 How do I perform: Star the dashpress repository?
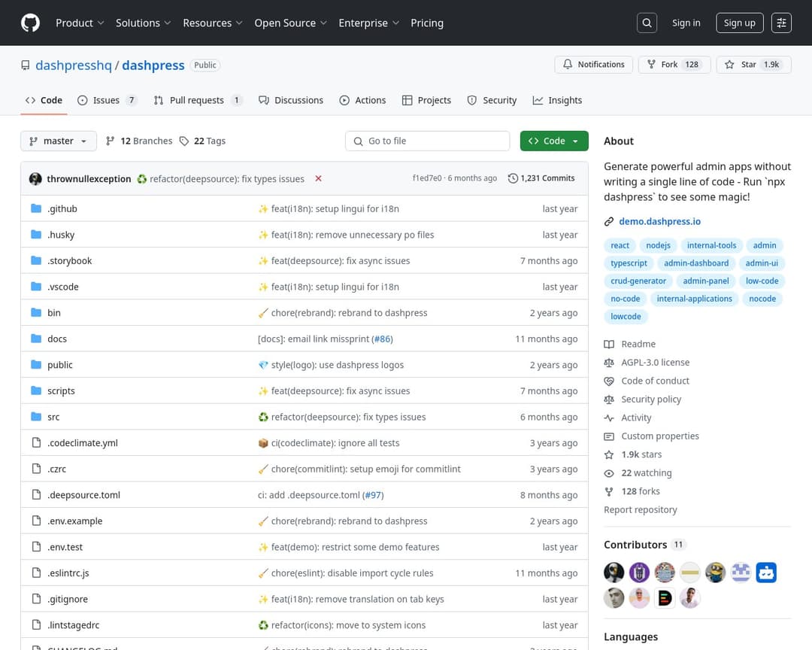[753, 64]
